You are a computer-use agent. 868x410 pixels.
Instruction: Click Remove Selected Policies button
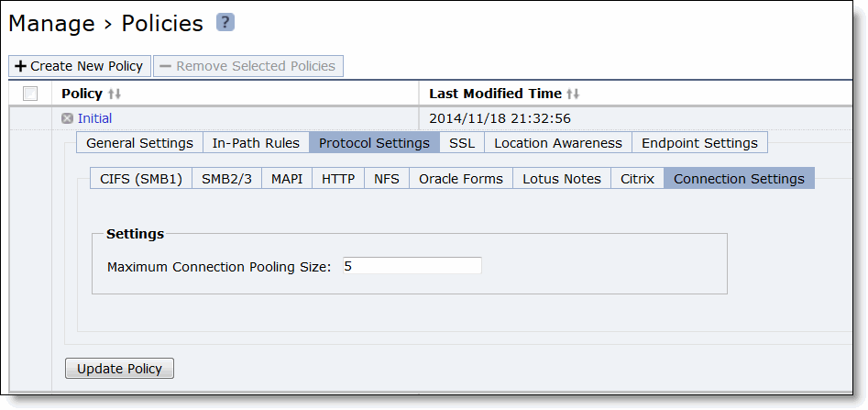coord(248,66)
